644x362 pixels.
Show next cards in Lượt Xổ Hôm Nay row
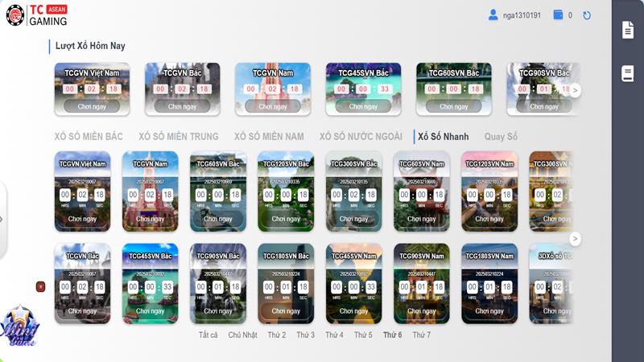(575, 90)
